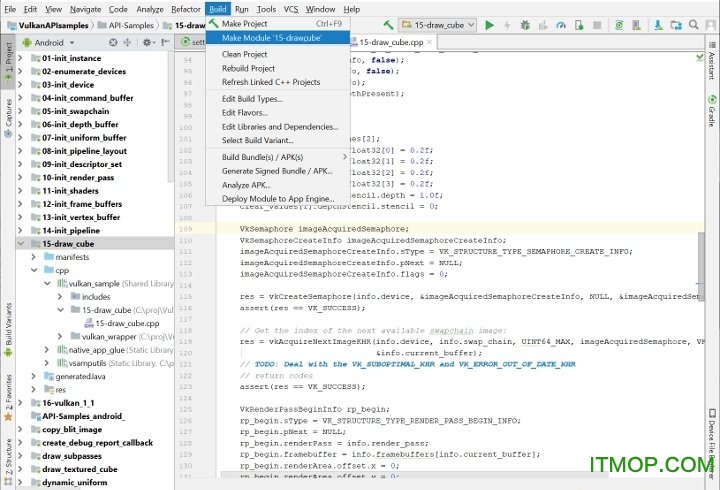Open the Assistant side panel tab
The height and width of the screenshot is (490, 720).
coord(712,61)
